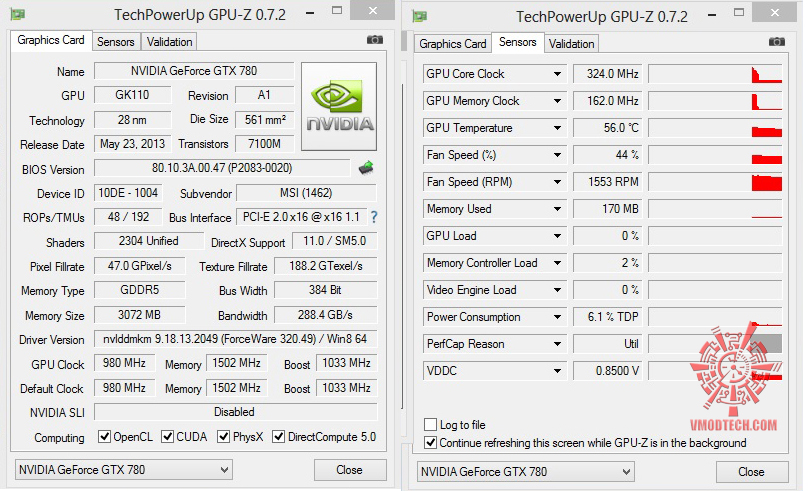Click the GPU Memory Clock history graph

(x=715, y=101)
